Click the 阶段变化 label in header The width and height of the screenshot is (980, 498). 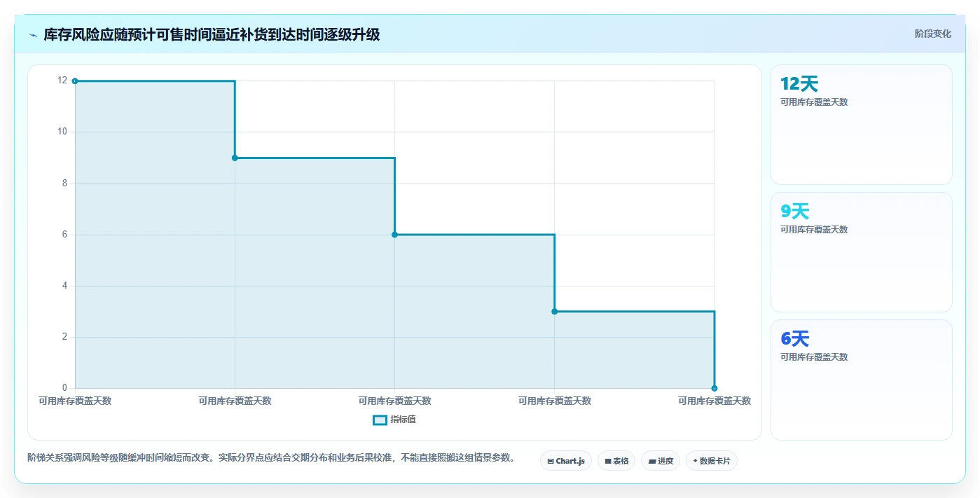(933, 34)
